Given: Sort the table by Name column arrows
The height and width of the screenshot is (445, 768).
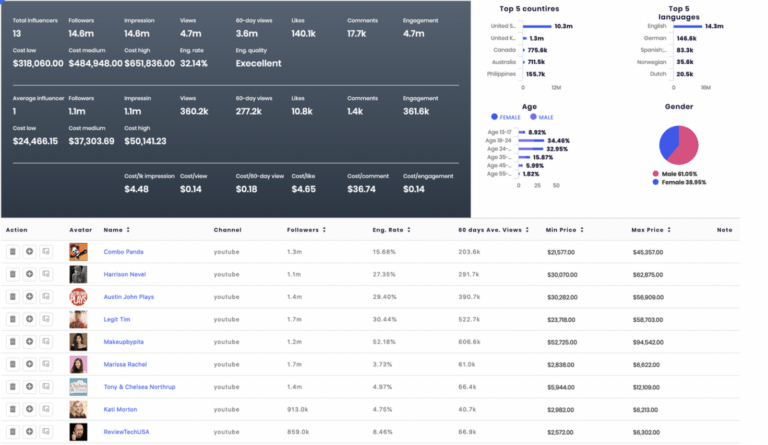Looking at the screenshot, I should coord(128,230).
